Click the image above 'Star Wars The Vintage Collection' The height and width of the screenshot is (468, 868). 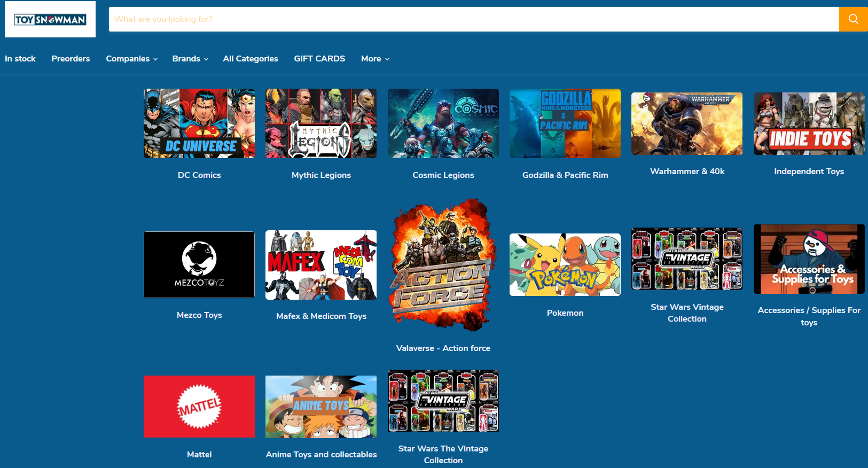coord(443,401)
